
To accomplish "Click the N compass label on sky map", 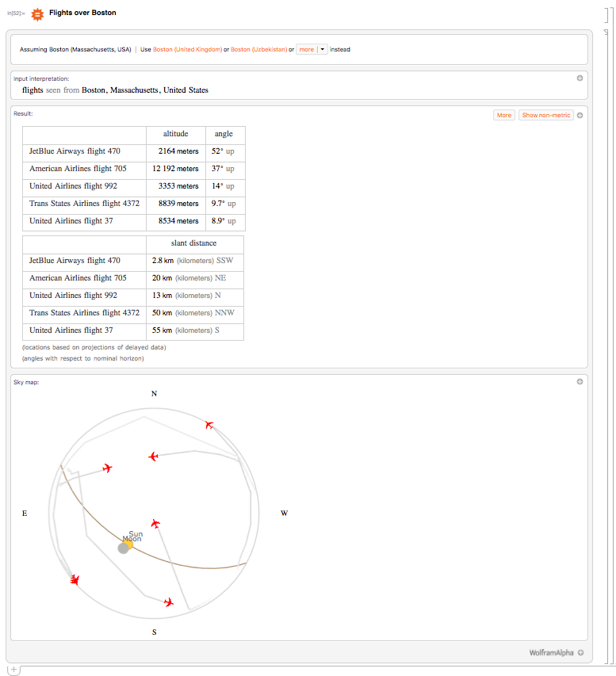I will [154, 394].
